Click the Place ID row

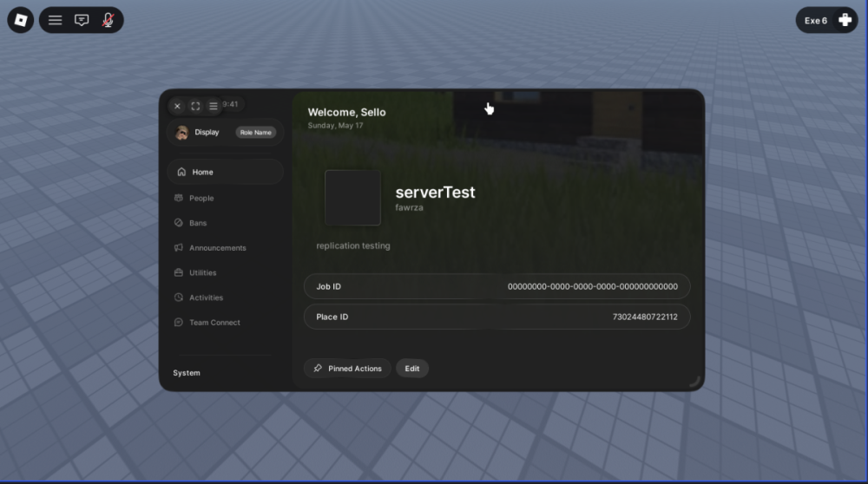pos(497,317)
